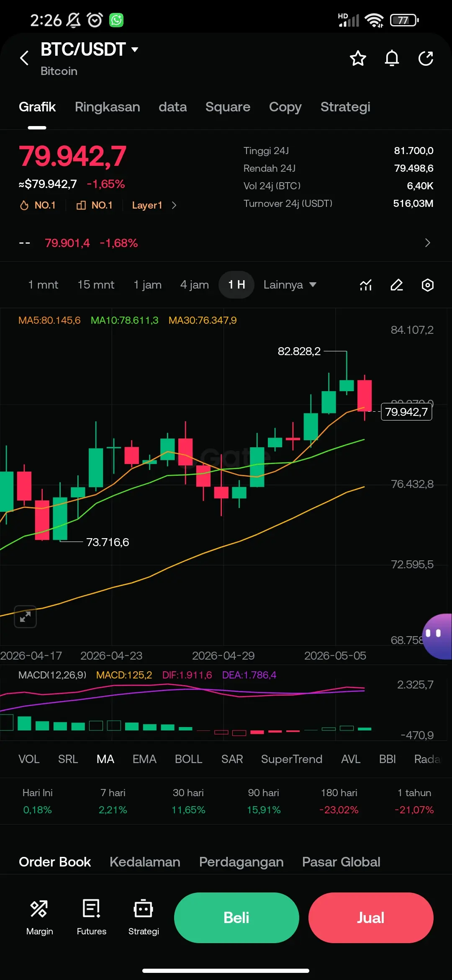Tap the flame NO.1 ranking badge
This screenshot has width=452, height=980.
(x=38, y=205)
